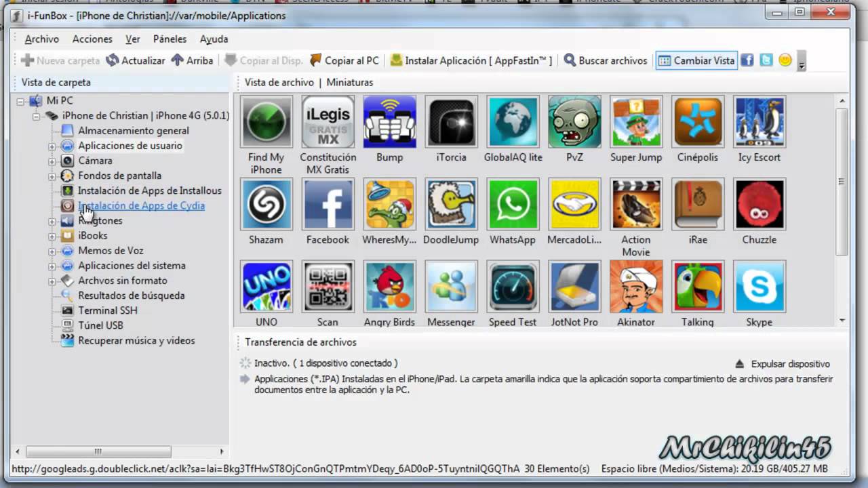
Task: Switch to Vista de archivo tab
Action: coord(279,82)
